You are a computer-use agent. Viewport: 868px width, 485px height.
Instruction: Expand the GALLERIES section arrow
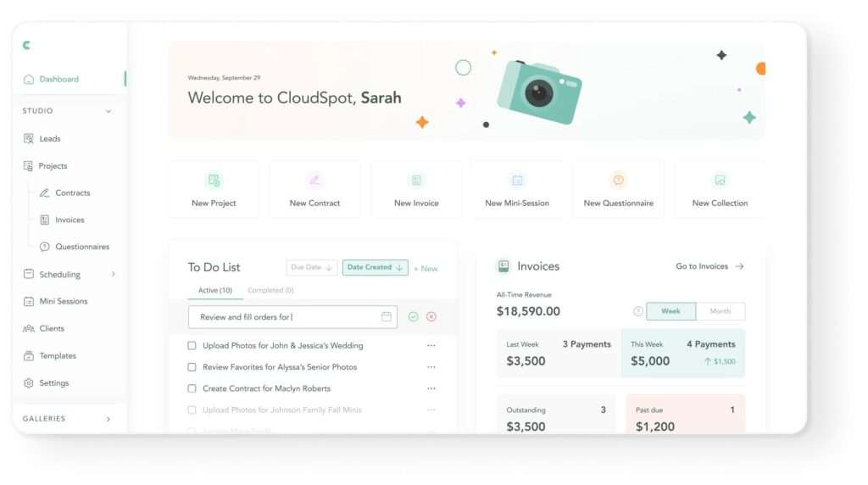(x=108, y=419)
